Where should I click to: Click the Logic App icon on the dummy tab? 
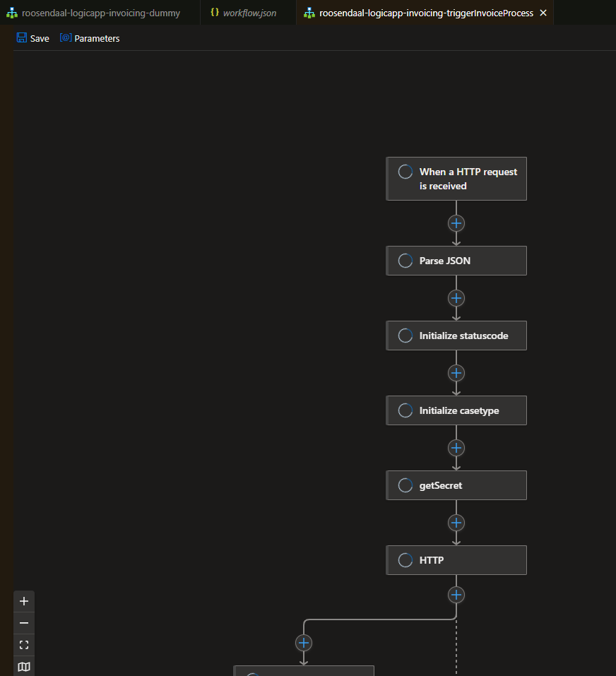pyautogui.click(x=11, y=12)
